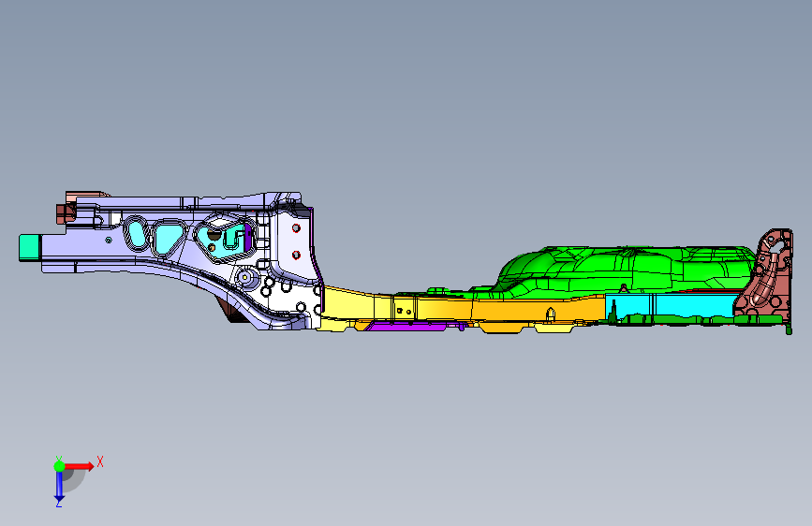This screenshot has width=812, height=526.
Task: Click the green Y axis dot on the triad
Action: pos(60,466)
